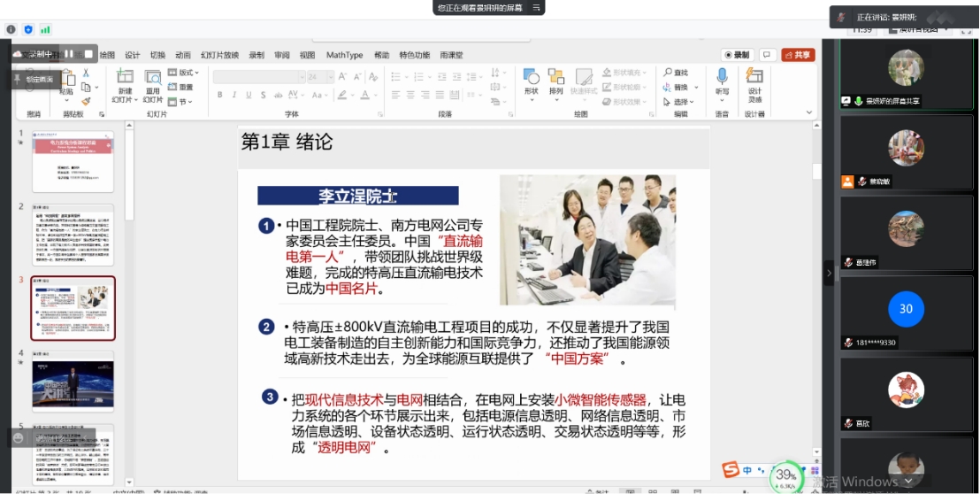Increase font size with the large A icon
The width and height of the screenshot is (980, 494).
point(342,77)
